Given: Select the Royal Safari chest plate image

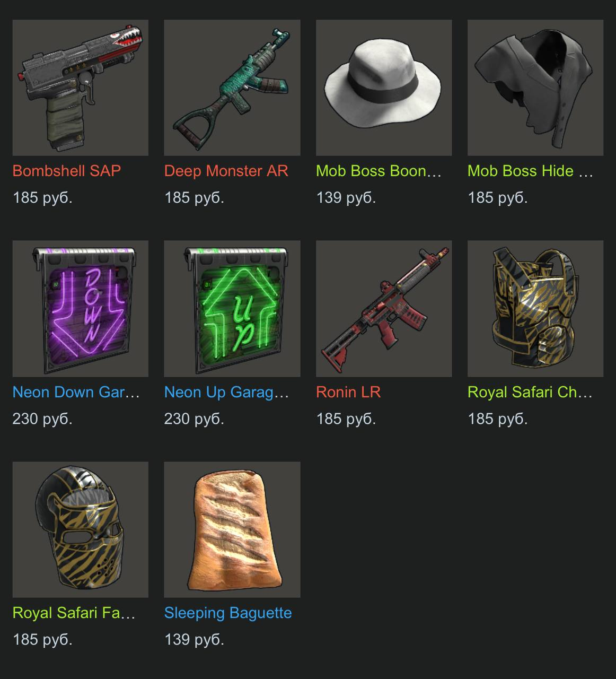Looking at the screenshot, I should tap(535, 309).
